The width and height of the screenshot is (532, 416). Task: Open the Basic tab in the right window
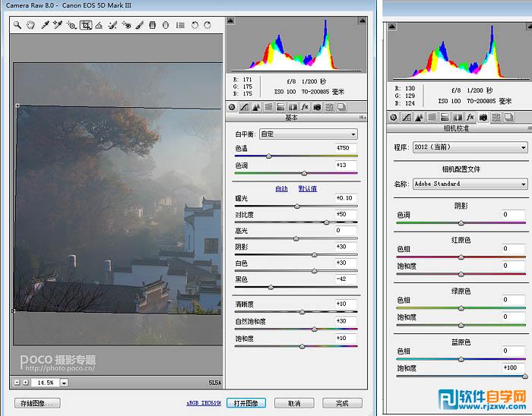393,118
